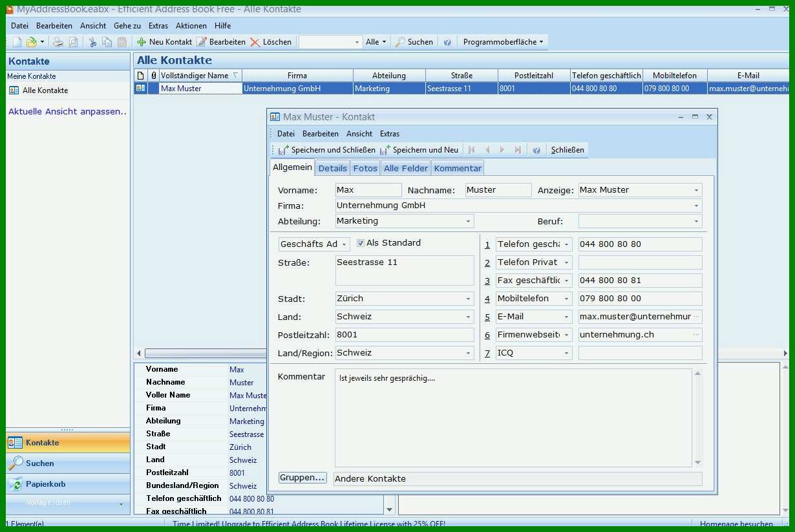795x532 pixels.
Task: Open the Gehe zu menu
Action: (127, 26)
